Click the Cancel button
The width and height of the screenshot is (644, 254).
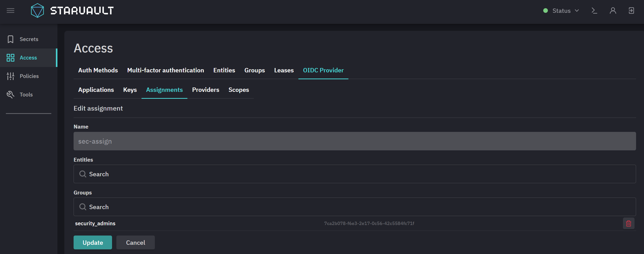(x=136, y=242)
